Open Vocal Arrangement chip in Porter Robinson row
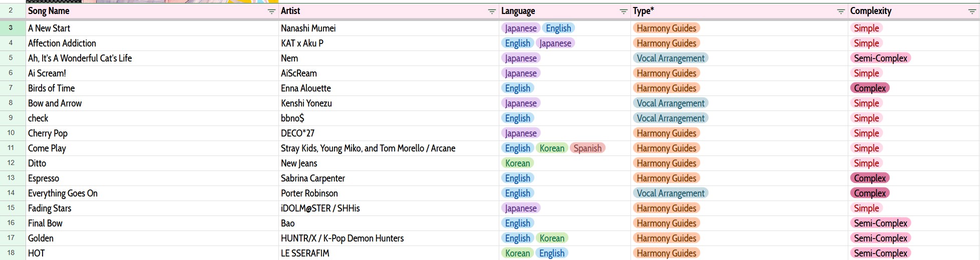The width and height of the screenshot is (980, 260). coord(671,193)
